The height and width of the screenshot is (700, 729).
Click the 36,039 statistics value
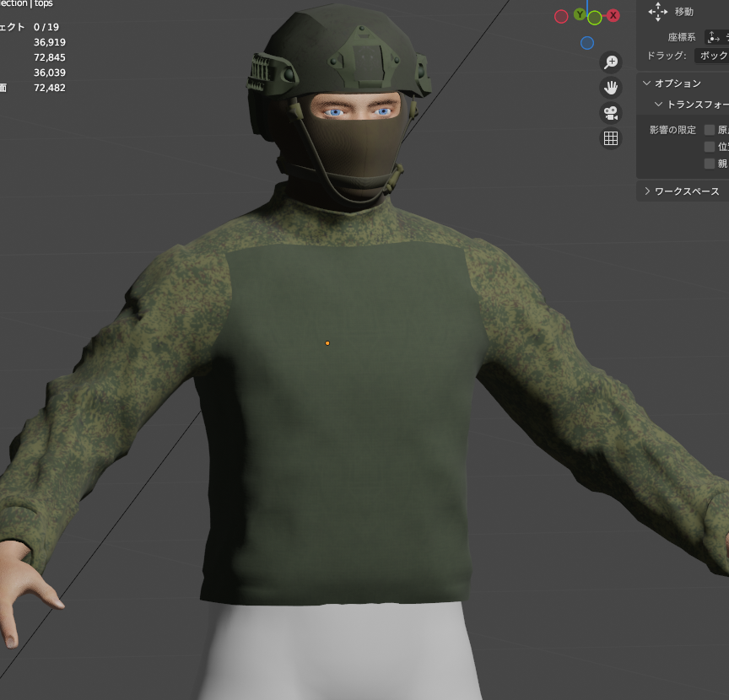(x=50, y=73)
